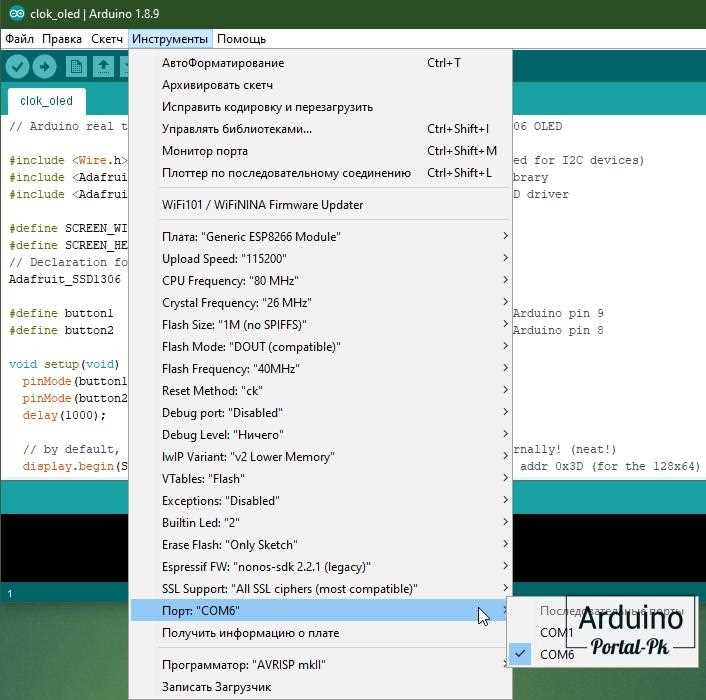
Task: Open Управлять библиотеками...
Action: click(x=321, y=129)
